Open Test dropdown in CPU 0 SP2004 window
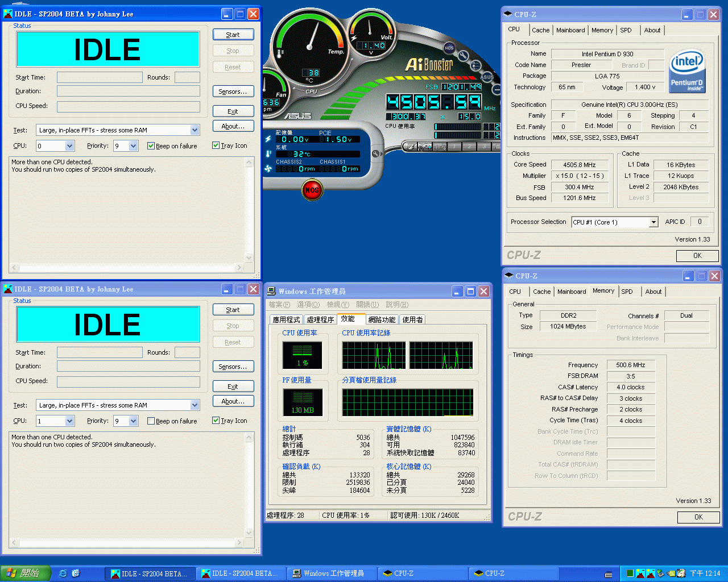Screen dimensions: 728x582 195,130
